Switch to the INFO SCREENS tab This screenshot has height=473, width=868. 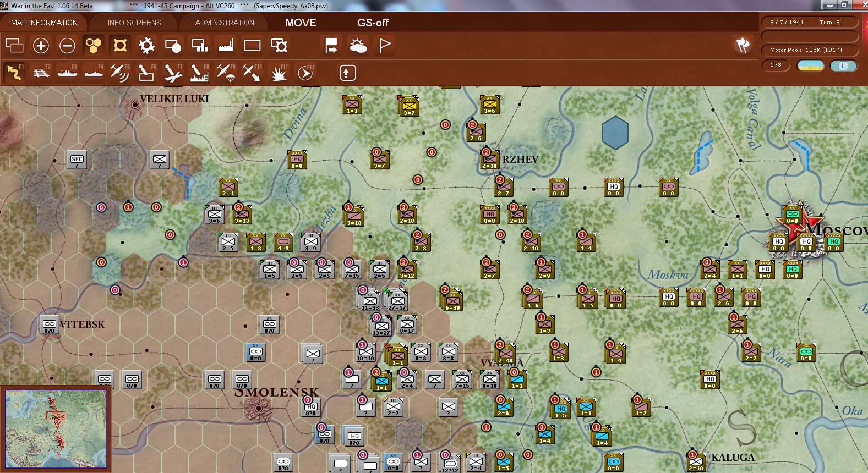(134, 23)
